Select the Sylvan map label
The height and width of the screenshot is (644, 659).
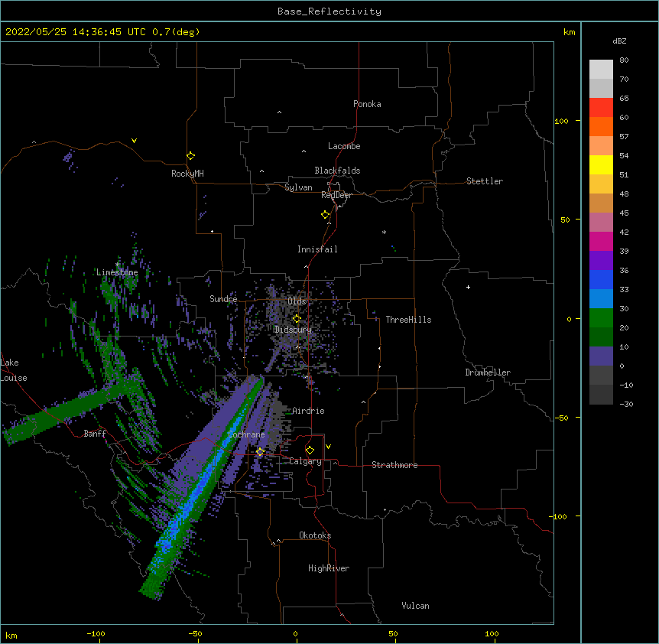click(x=298, y=187)
